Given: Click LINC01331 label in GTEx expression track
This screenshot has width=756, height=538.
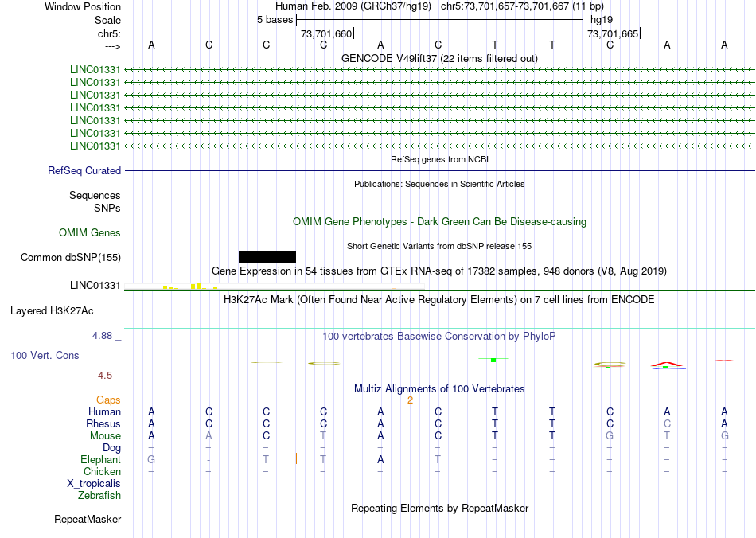Looking at the screenshot, I should click(95, 286).
